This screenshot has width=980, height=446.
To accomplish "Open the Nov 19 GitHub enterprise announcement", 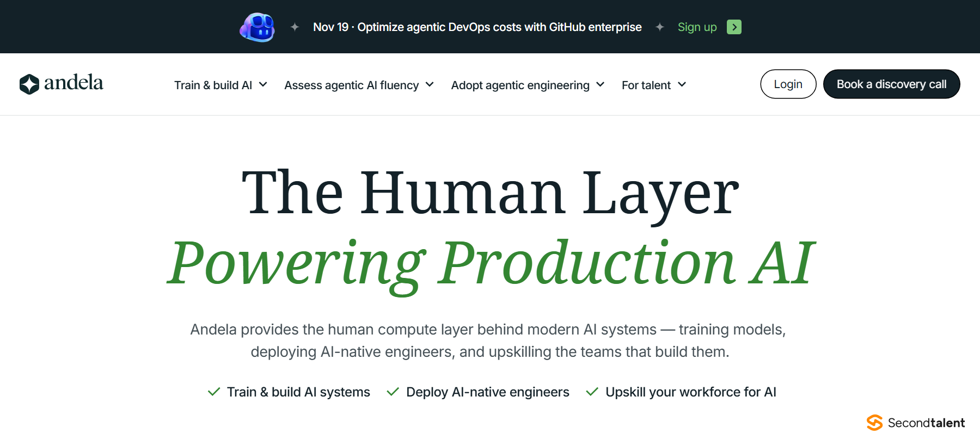I will point(477,27).
